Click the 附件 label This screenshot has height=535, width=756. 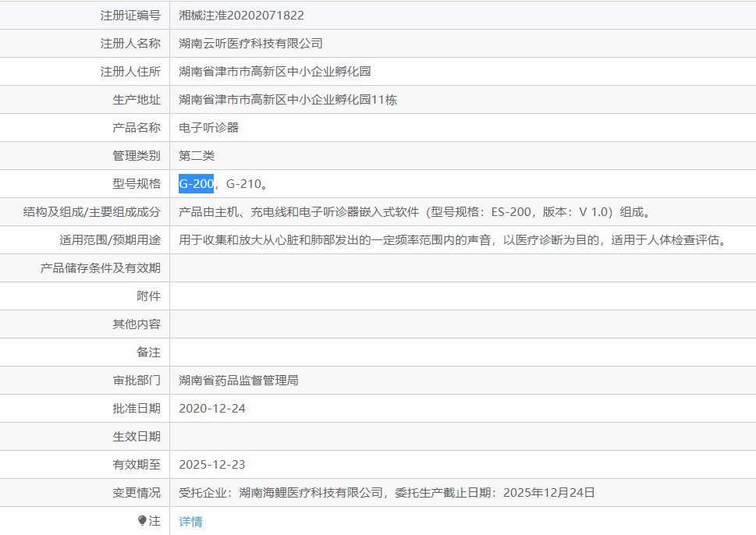tap(148, 296)
